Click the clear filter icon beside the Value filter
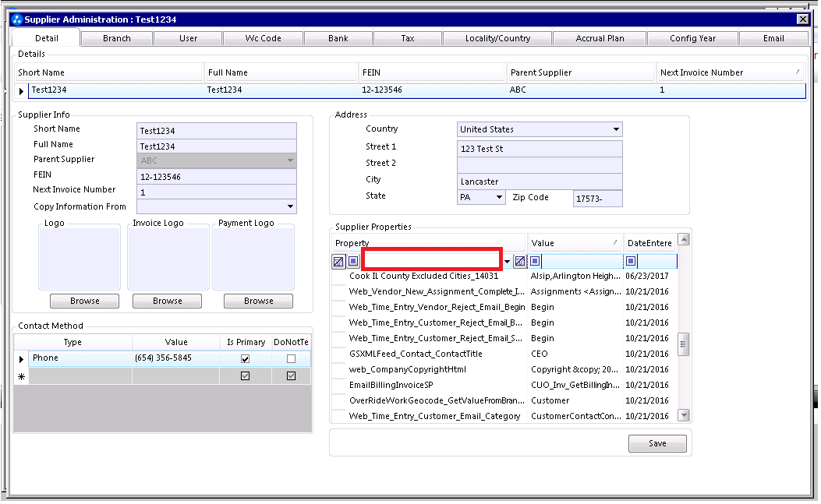 (520, 261)
